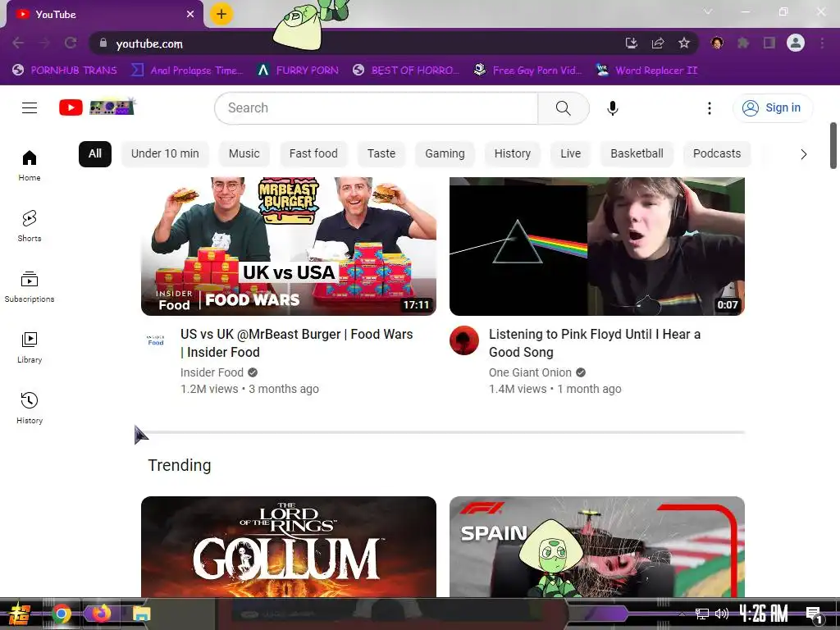Image resolution: width=840 pixels, height=630 pixels.
Task: Open File Explorer from the taskbar
Action: 141,614
